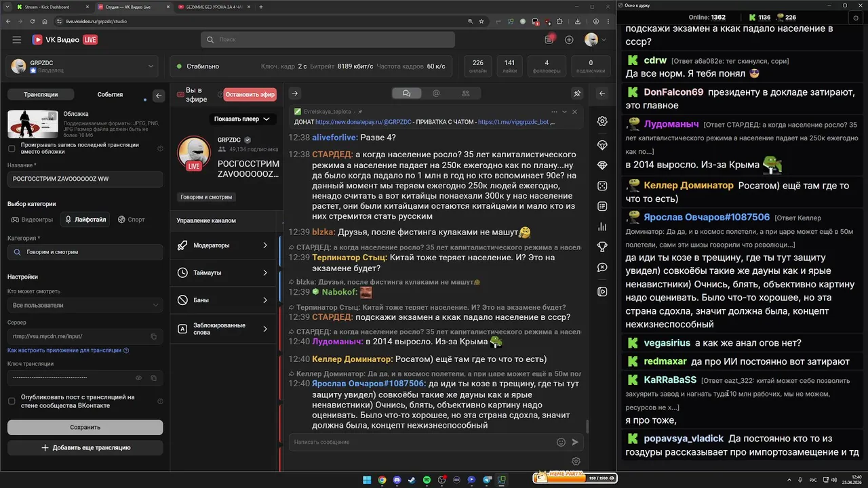
Task: Select the Видеоигры category type
Action: [33, 220]
